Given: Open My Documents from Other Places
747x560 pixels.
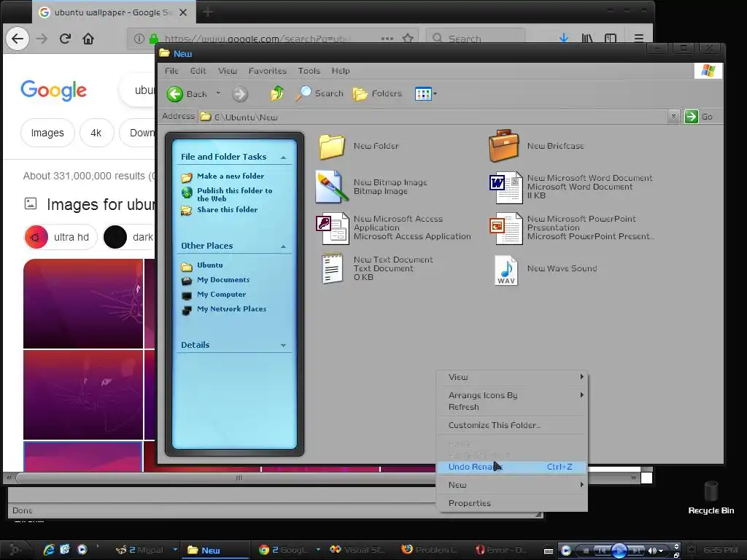Looking at the screenshot, I should pyautogui.click(x=223, y=280).
